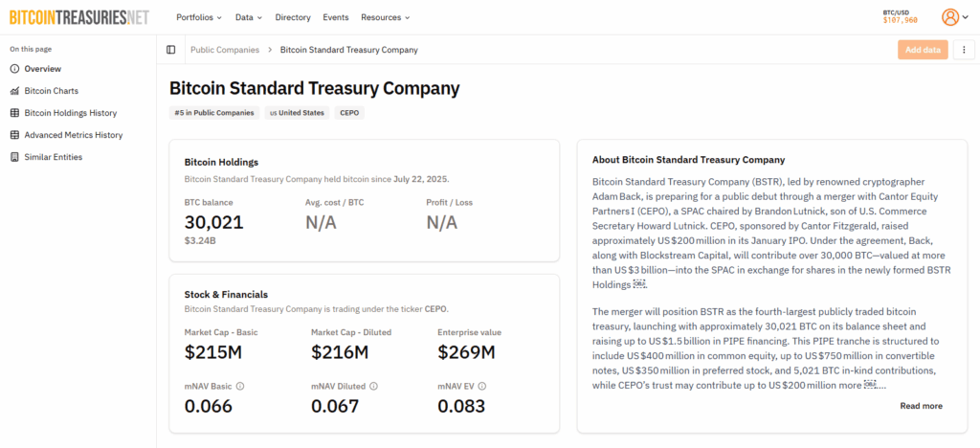The width and height of the screenshot is (980, 448).
Task: Expand the Resources dropdown menu
Action: 385,17
